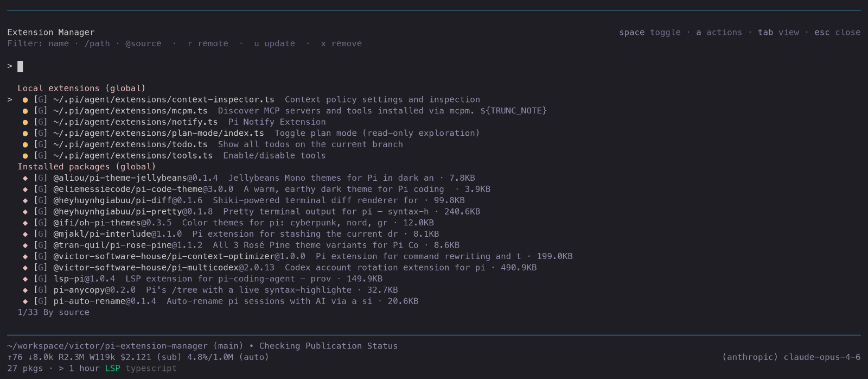Click the claude-opus-4-6 model label

[822, 357]
